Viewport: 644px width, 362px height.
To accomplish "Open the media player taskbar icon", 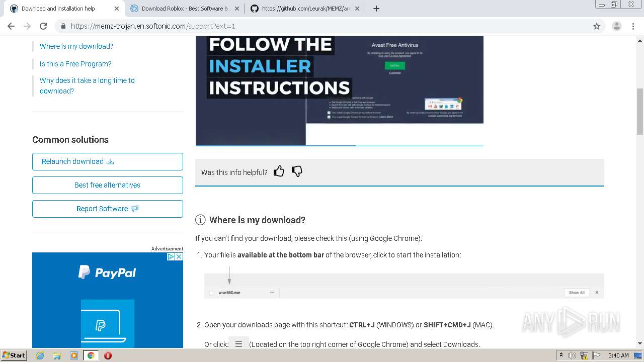I will click(74, 355).
